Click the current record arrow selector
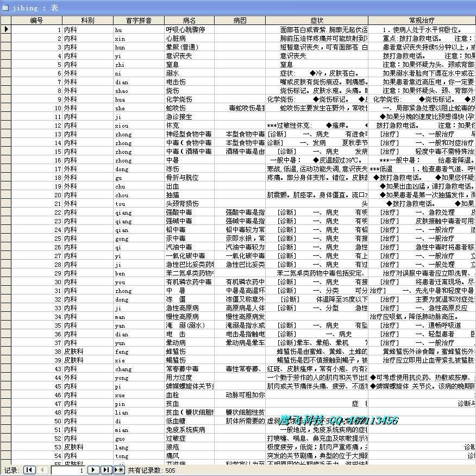The height and width of the screenshot is (476, 476). tap(5, 29)
